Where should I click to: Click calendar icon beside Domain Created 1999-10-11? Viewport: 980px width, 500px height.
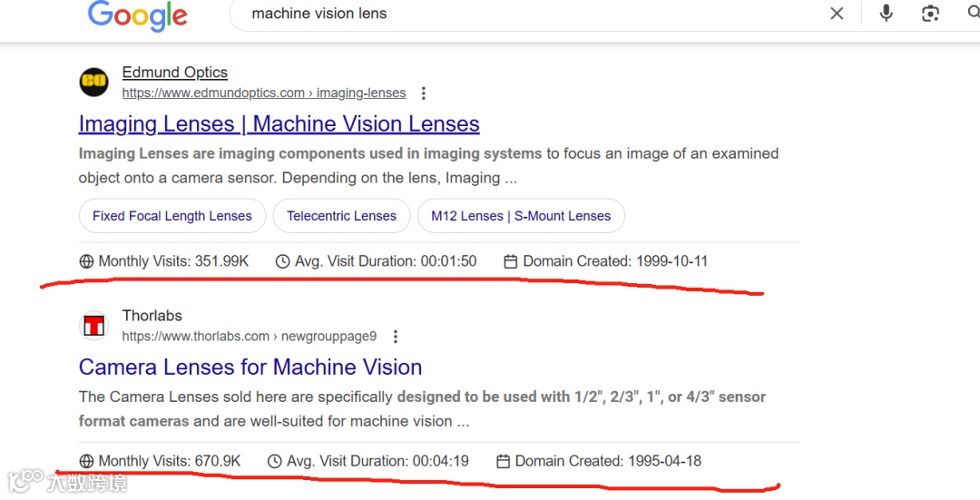[511, 261]
